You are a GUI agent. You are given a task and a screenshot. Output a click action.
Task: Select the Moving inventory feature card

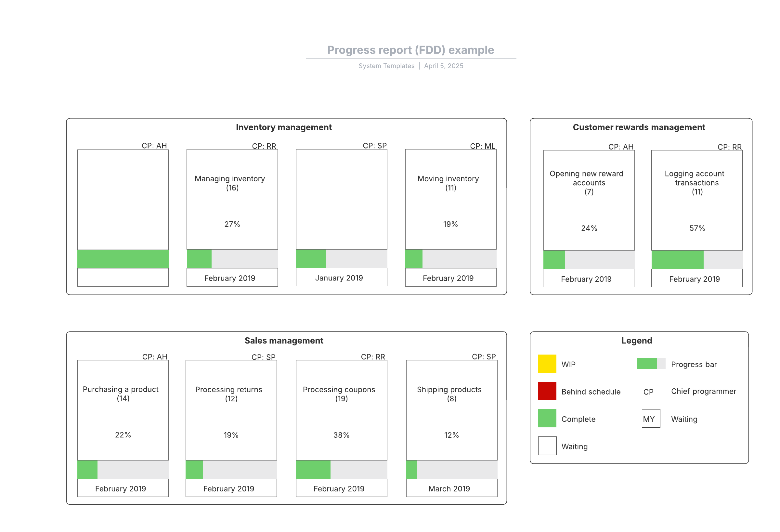click(450, 199)
